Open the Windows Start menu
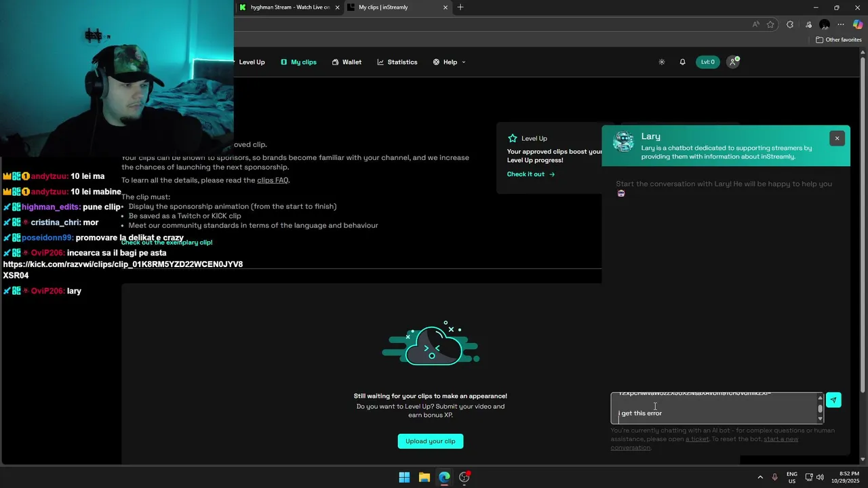 coord(404,477)
